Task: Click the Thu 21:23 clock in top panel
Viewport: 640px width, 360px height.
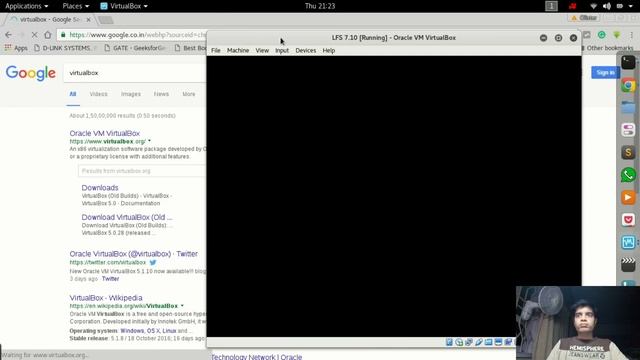Action: point(320,6)
